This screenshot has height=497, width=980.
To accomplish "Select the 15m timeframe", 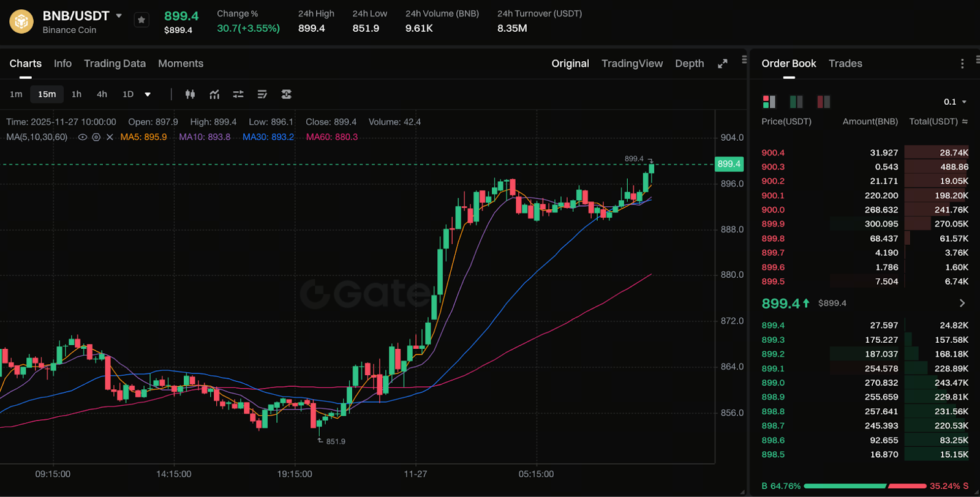I will [47, 94].
